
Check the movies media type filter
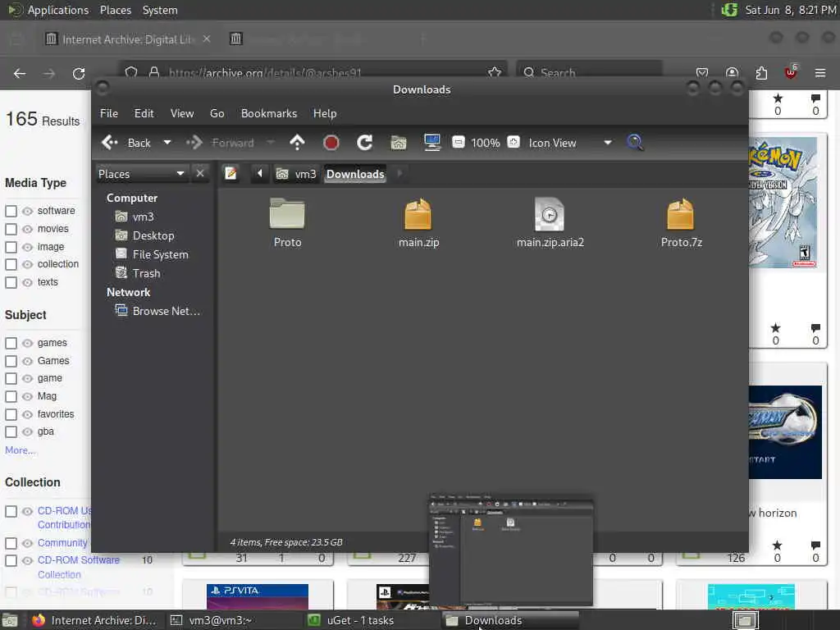(x=11, y=229)
